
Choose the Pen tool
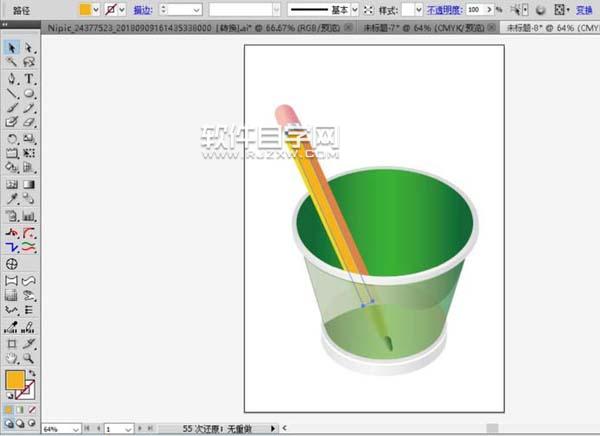point(12,78)
